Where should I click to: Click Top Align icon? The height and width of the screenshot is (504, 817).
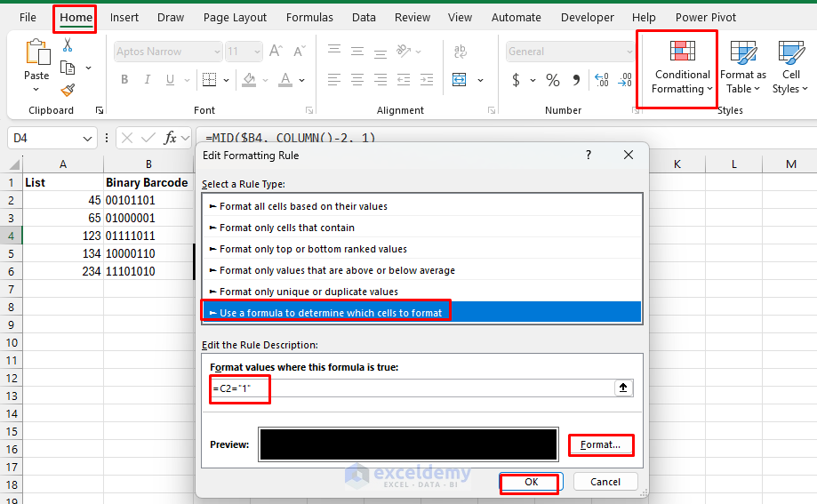pos(334,51)
